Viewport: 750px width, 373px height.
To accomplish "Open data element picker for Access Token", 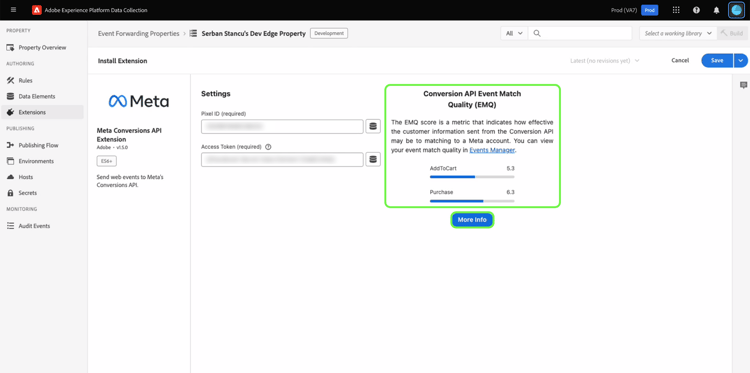I will tap(373, 160).
